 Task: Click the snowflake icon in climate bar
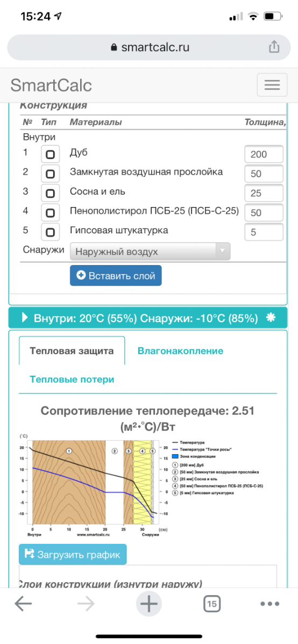click(270, 318)
